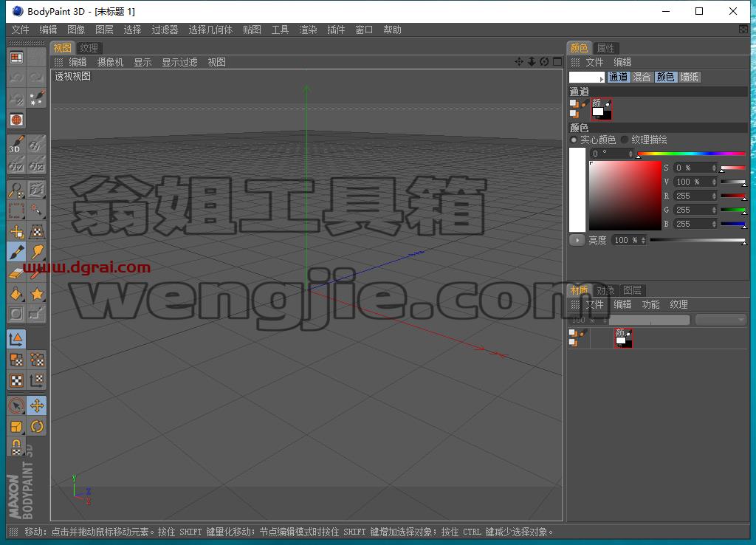Open the layout switcher icon at top of left toolbar
Viewport: 756px width, 545px height.
point(16,58)
